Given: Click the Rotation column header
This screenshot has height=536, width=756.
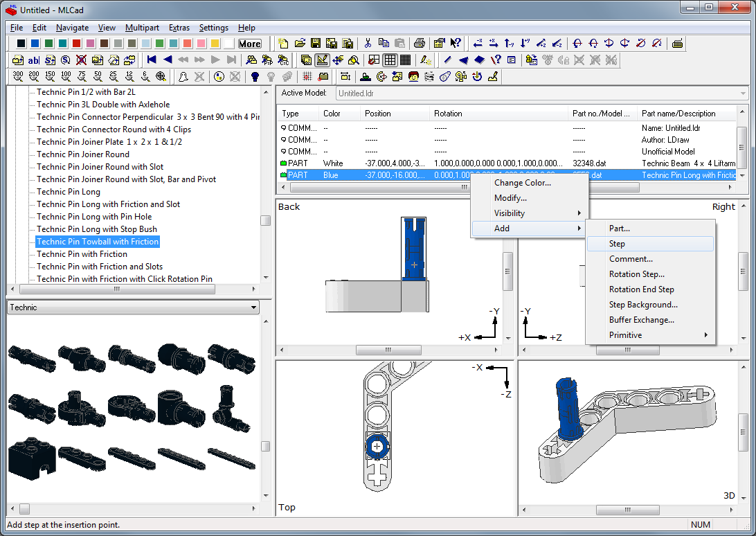Looking at the screenshot, I should click(x=498, y=114).
